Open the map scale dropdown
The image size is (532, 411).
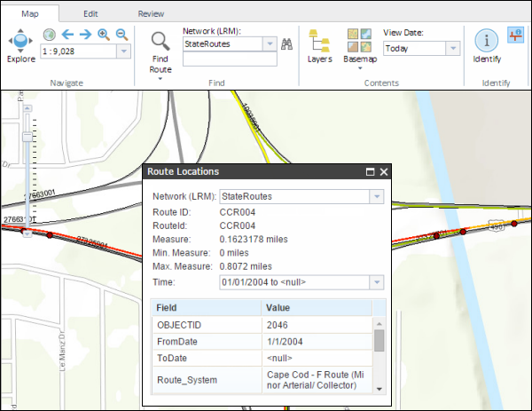click(122, 51)
